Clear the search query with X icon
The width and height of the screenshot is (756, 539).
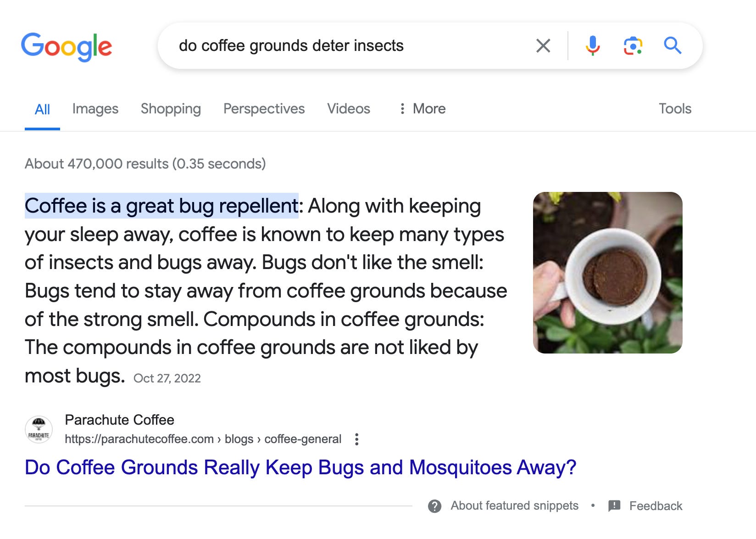pyautogui.click(x=543, y=45)
